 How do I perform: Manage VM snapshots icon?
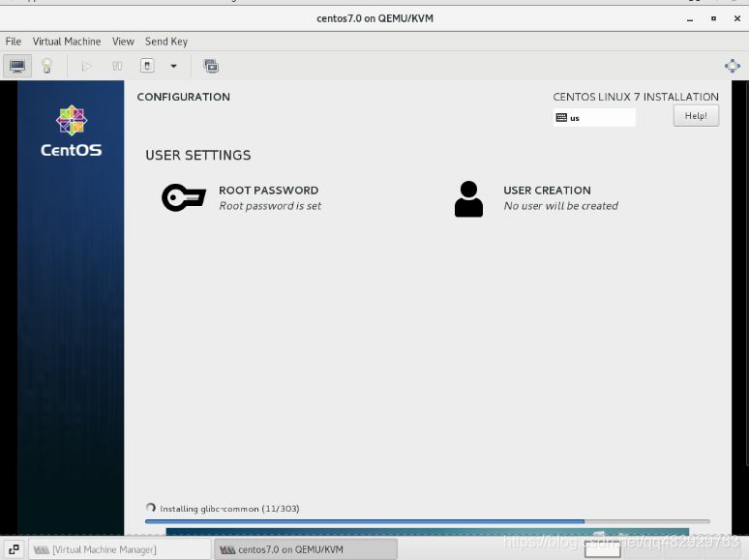pos(211,66)
